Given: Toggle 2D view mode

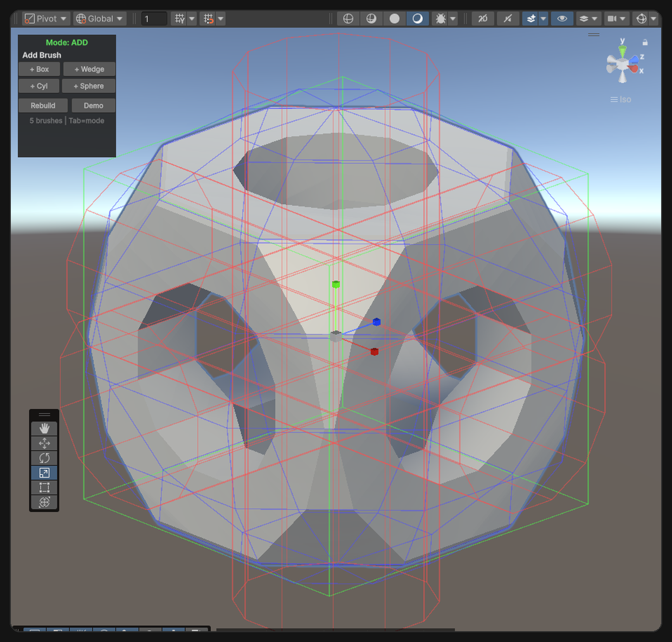Looking at the screenshot, I should pos(482,18).
